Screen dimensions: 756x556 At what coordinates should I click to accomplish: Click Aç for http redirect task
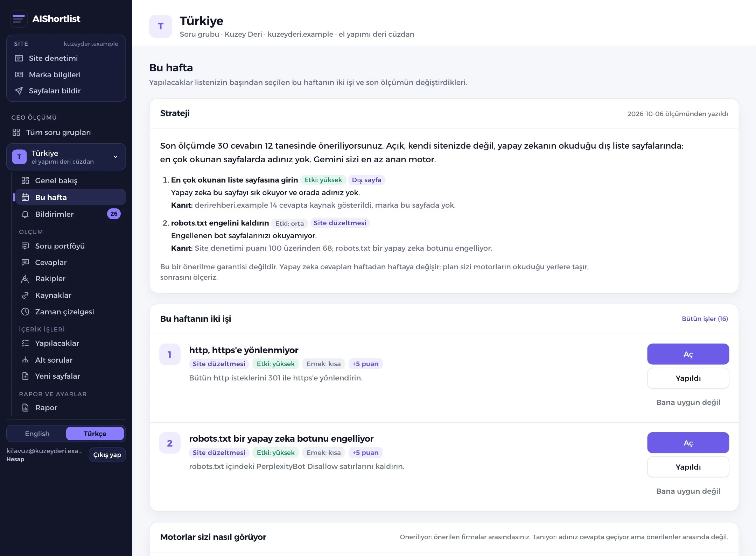coord(688,354)
